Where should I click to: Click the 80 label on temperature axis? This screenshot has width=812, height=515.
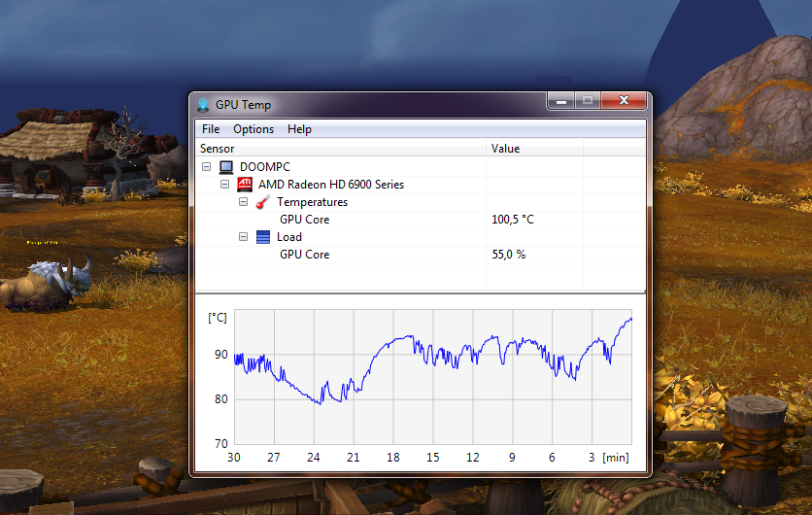[x=221, y=399]
